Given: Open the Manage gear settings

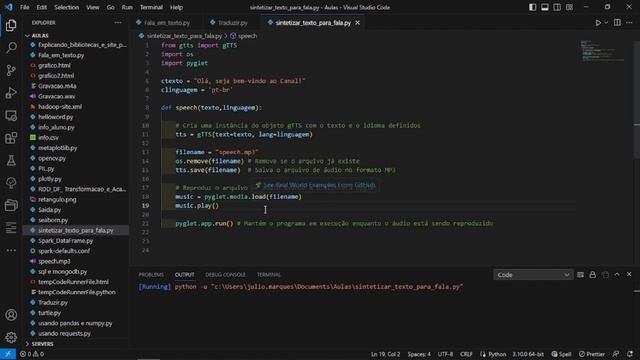Looking at the screenshot, I should pyautogui.click(x=11, y=337).
